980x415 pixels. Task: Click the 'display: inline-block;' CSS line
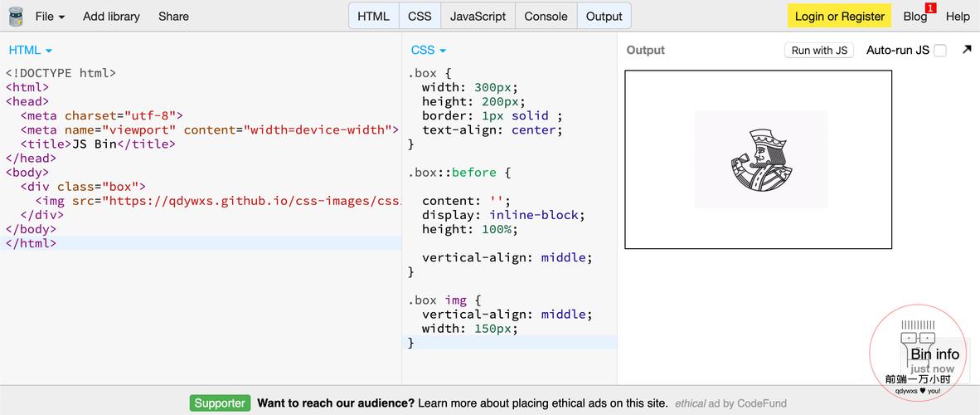[504, 215]
